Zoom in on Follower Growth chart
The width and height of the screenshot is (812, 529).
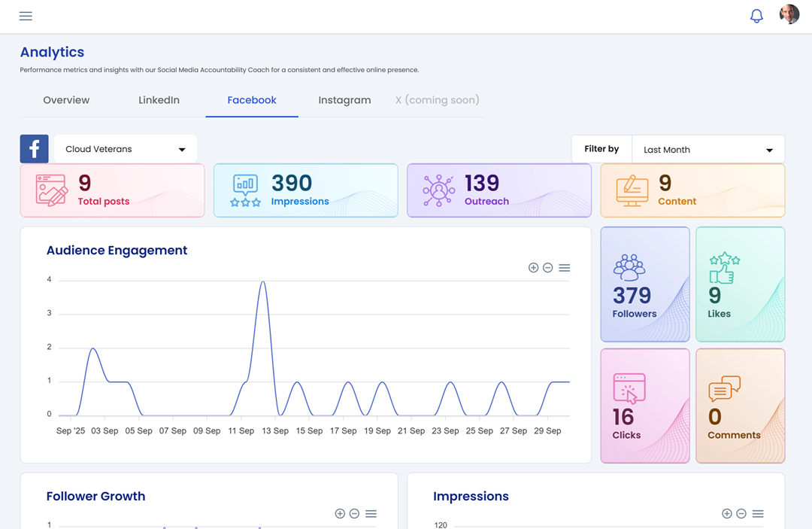pyautogui.click(x=340, y=514)
